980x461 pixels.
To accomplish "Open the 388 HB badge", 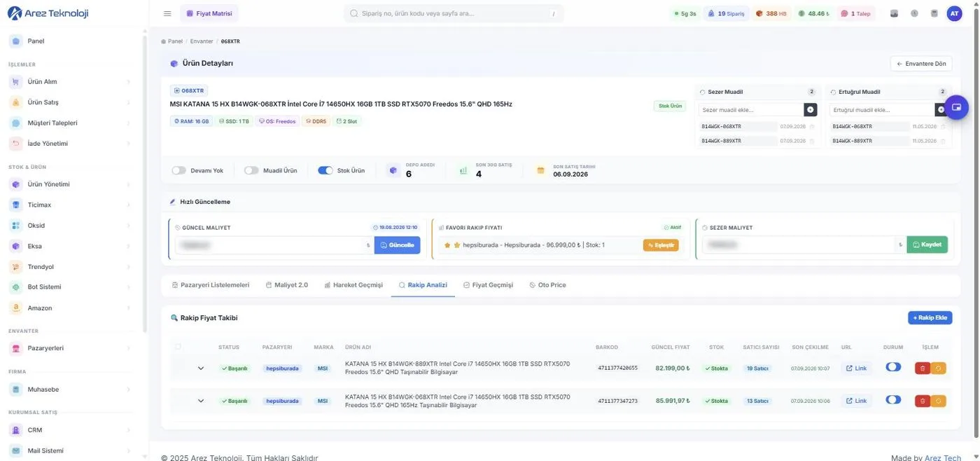I will click(x=771, y=13).
